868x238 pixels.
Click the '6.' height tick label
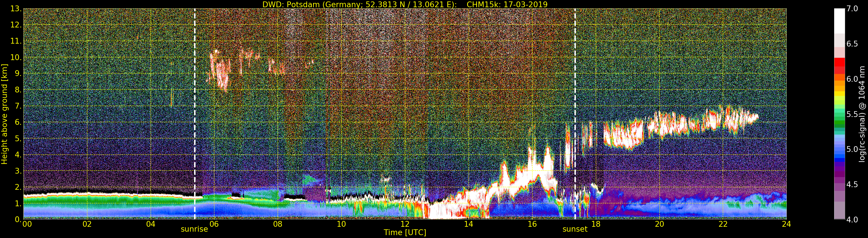point(18,122)
